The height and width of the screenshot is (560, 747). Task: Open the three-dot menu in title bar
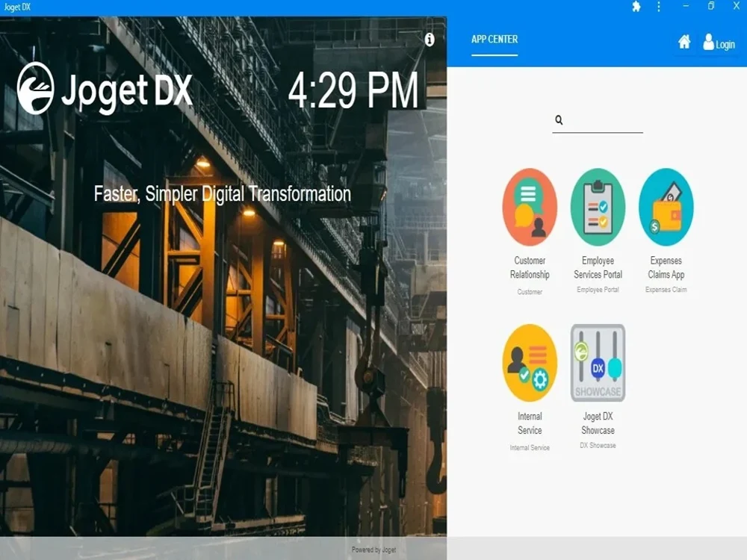[x=659, y=7]
